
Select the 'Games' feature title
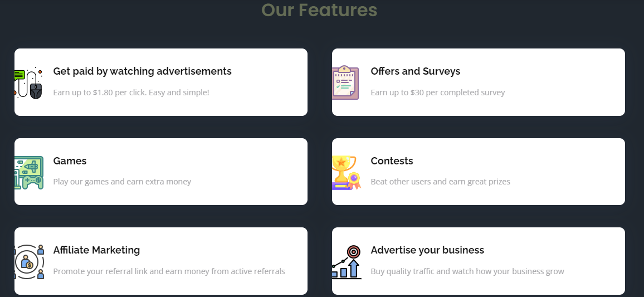tap(70, 160)
